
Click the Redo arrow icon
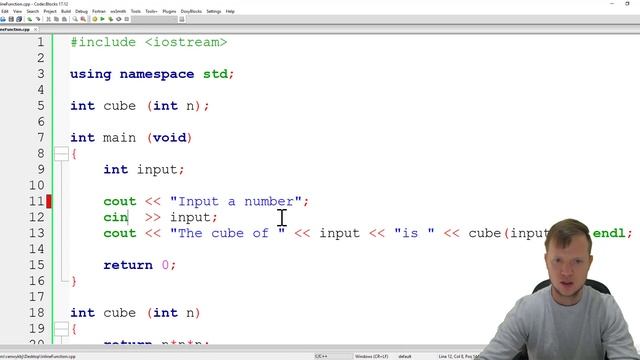click(38, 19)
